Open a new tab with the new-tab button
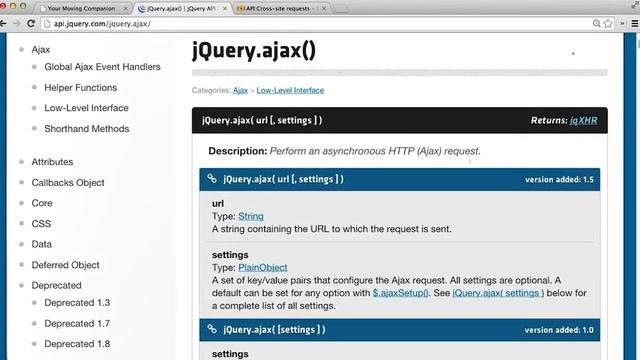Viewport: 640px width, 360px height. 341,9
